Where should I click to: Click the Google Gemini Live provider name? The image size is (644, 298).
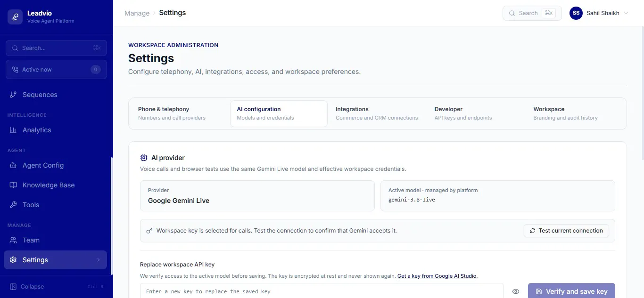click(179, 201)
